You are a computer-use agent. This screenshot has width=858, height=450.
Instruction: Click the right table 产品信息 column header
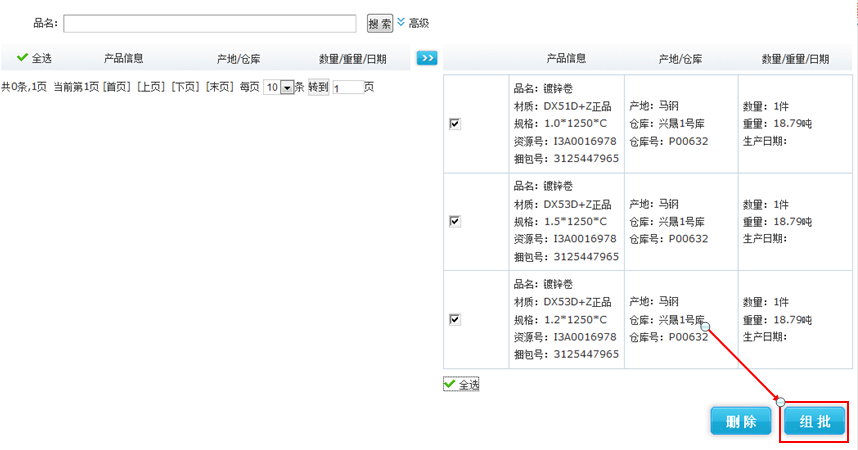tap(566, 59)
